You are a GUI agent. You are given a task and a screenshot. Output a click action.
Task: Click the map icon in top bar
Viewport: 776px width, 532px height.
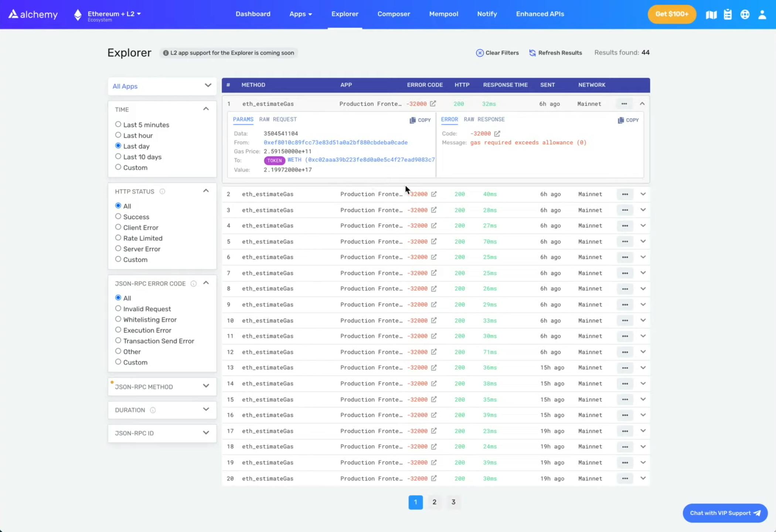pyautogui.click(x=711, y=14)
